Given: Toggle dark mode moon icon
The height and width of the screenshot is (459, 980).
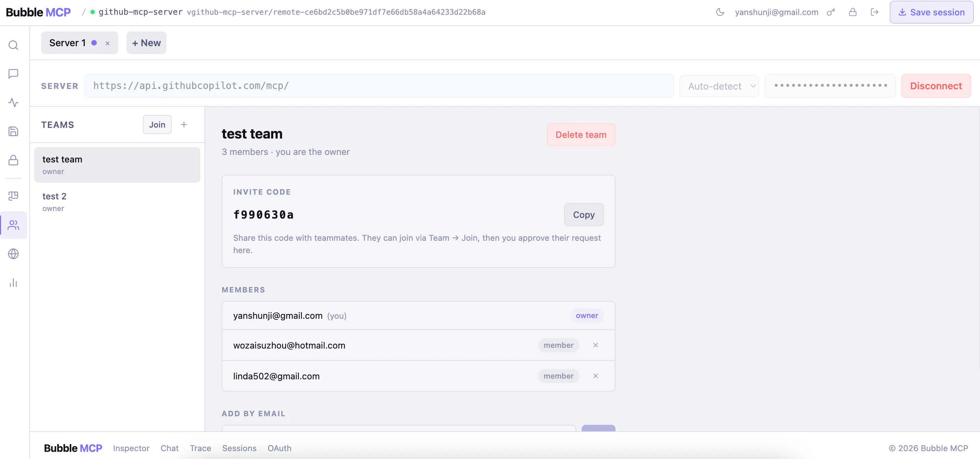Looking at the screenshot, I should click(720, 12).
